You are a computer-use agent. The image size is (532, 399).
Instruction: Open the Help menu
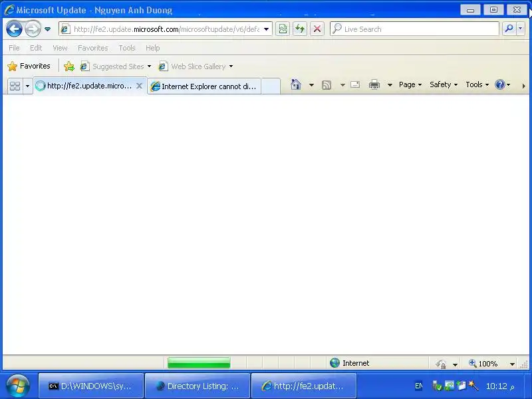153,48
